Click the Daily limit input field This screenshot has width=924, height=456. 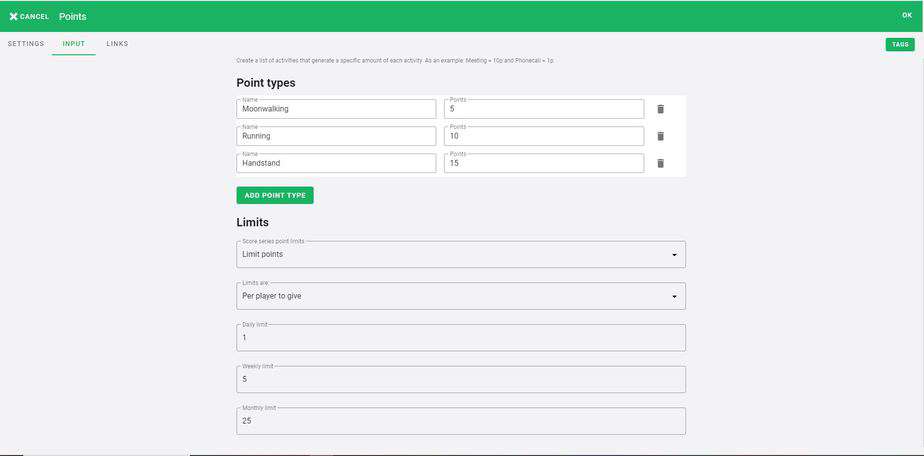[461, 338]
